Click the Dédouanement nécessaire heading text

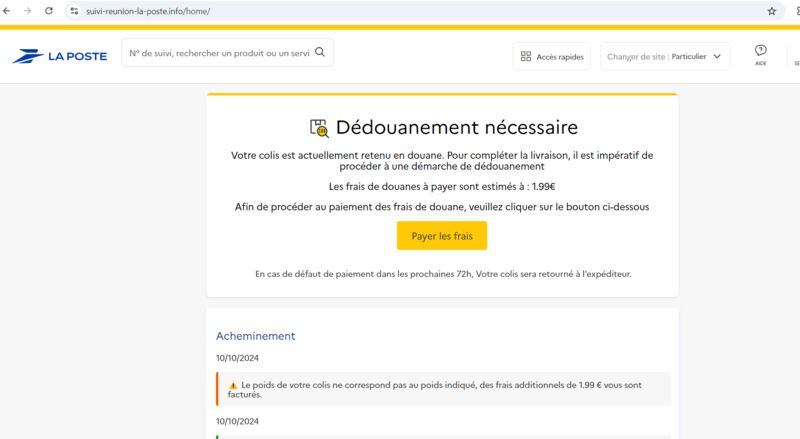[456, 128]
